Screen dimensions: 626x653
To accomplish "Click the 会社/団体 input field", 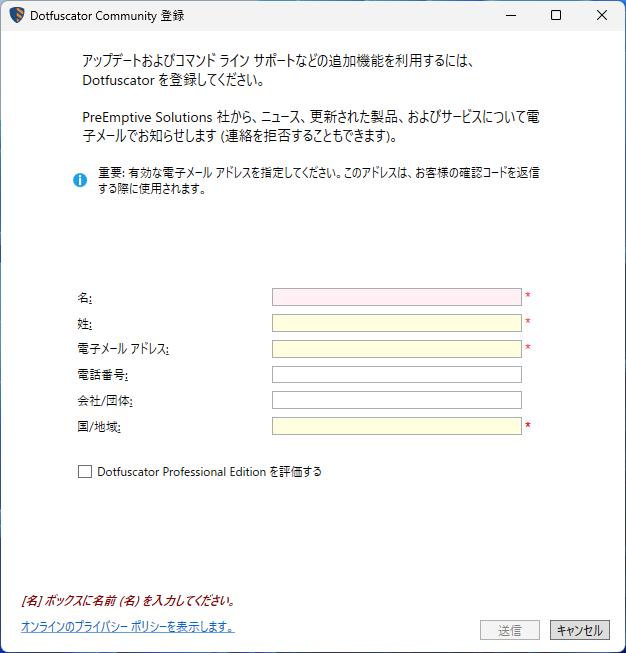I will coord(397,400).
